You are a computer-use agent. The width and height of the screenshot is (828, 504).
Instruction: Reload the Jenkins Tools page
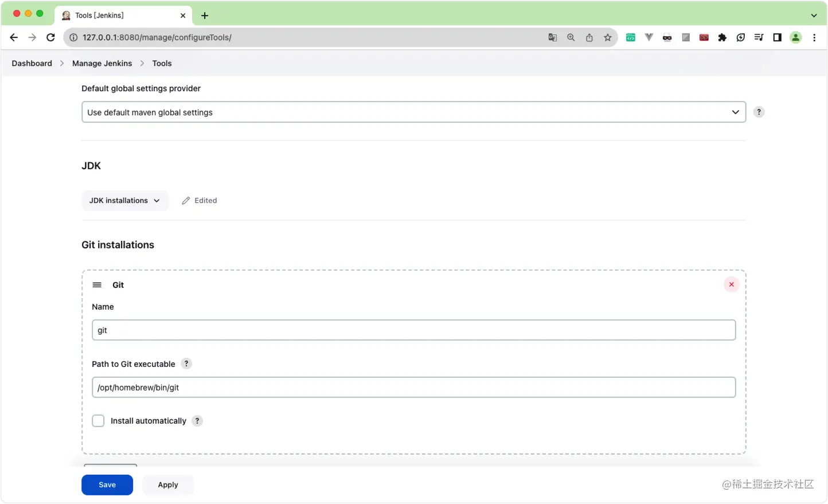pyautogui.click(x=50, y=37)
